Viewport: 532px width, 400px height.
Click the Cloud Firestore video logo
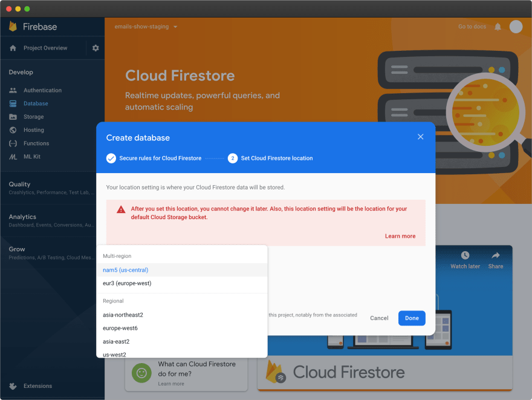pos(275,372)
